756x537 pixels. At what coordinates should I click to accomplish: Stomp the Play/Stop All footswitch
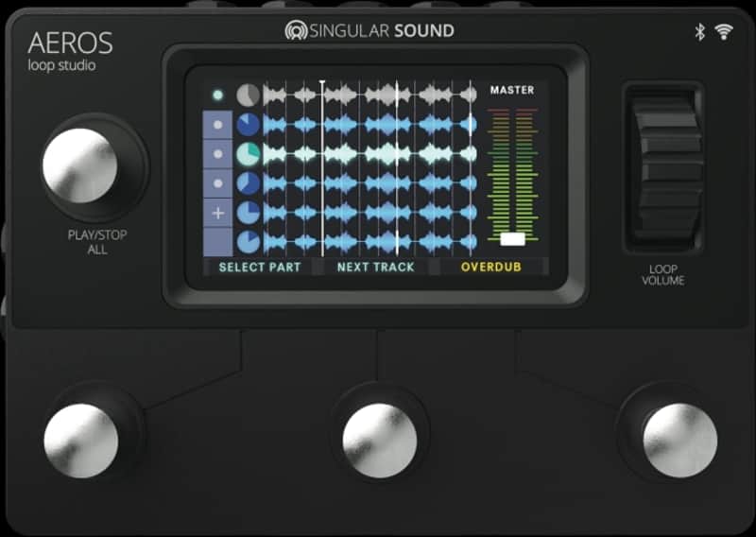(x=80, y=165)
